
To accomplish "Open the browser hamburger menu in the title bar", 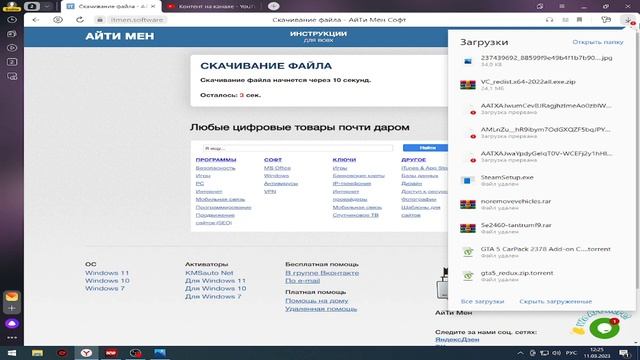I will [x=562, y=6].
